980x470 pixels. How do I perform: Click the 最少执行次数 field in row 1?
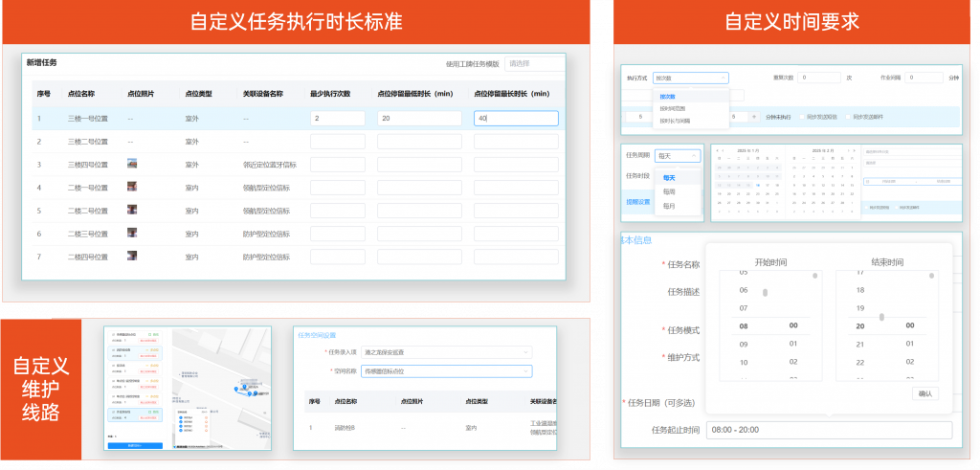coord(337,119)
